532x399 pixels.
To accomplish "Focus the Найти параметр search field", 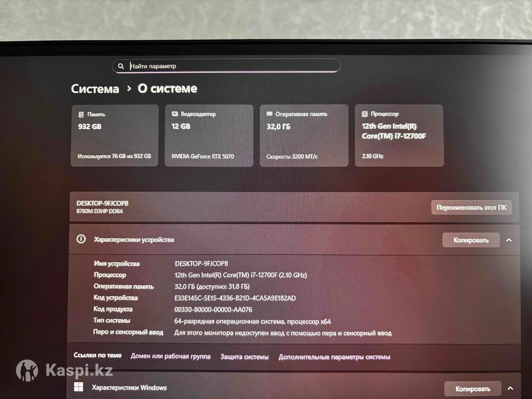I will point(231,66).
